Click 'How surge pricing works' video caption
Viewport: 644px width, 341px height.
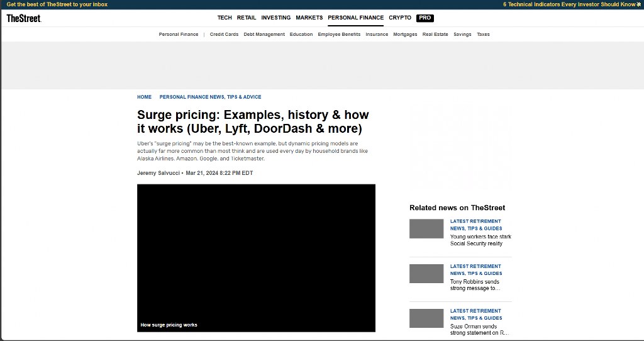click(x=169, y=325)
